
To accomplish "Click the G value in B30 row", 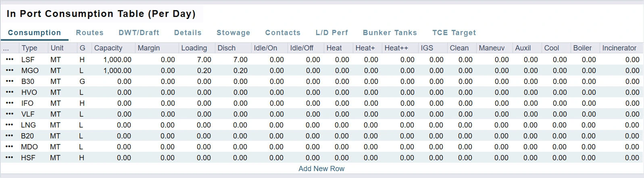I will (82, 82).
